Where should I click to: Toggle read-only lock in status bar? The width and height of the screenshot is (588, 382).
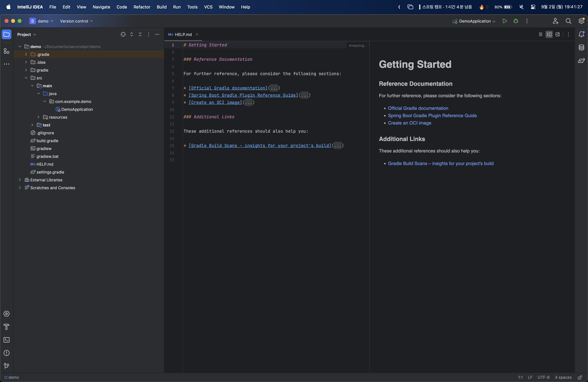pyautogui.click(x=580, y=377)
